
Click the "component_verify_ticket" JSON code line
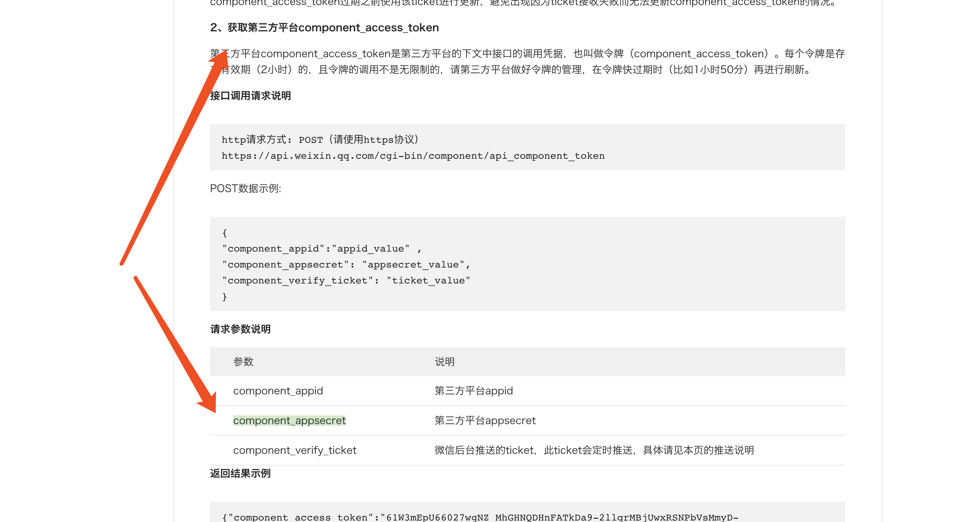pos(346,281)
